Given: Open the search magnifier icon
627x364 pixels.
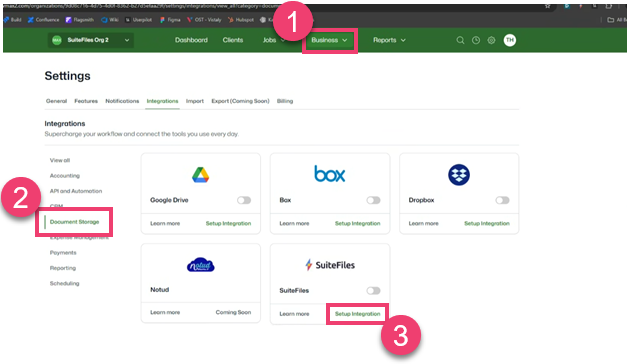Looking at the screenshot, I should (460, 40).
